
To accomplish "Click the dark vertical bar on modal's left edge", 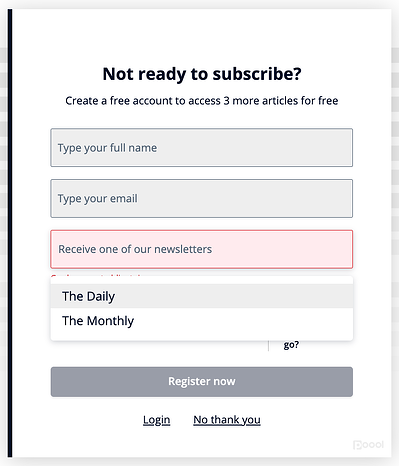I will pos(10,233).
